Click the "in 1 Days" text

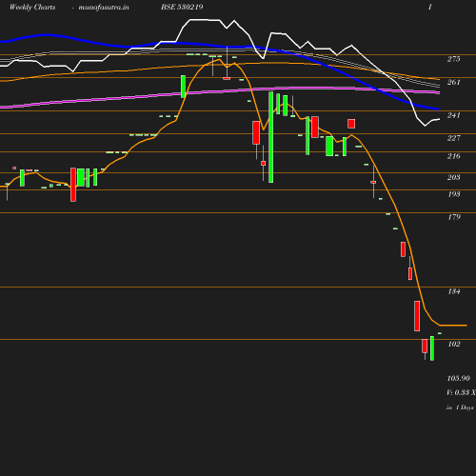point(460,407)
